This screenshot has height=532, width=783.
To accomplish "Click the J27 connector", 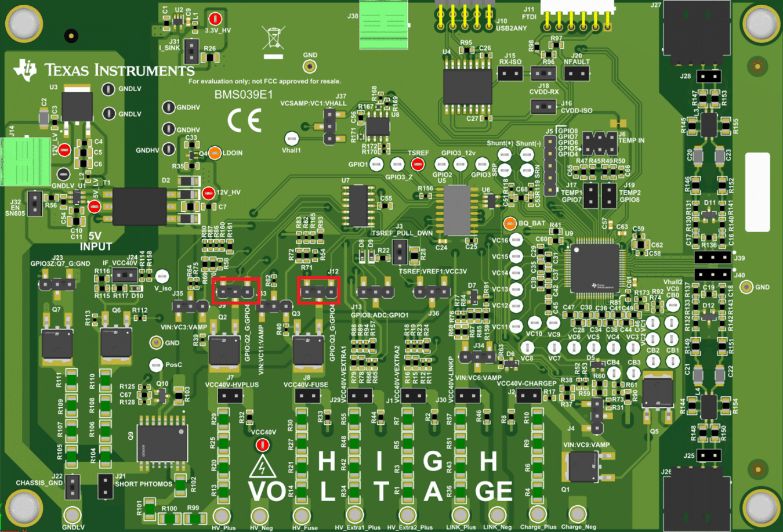I will pos(697,32).
